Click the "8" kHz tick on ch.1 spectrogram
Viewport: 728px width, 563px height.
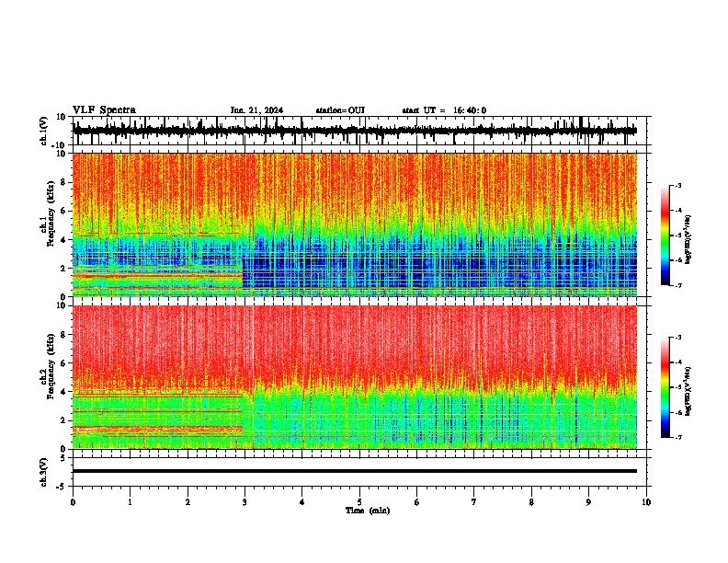[63, 182]
